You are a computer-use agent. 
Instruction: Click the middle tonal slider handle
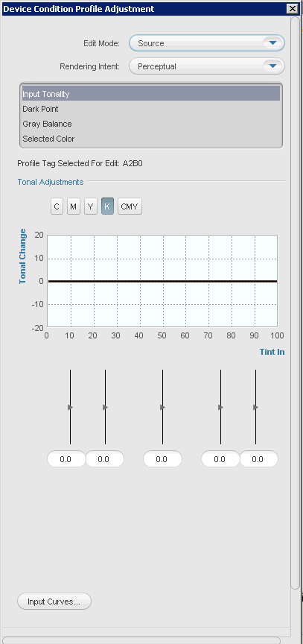click(162, 407)
